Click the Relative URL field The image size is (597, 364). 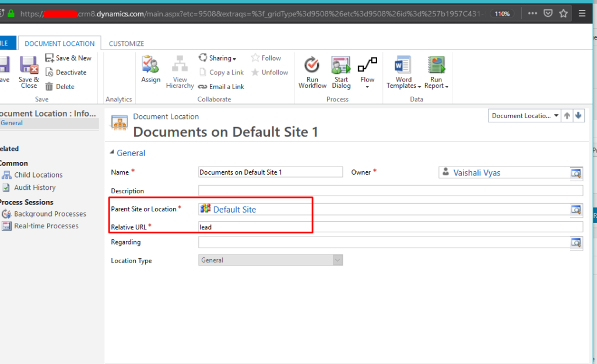coord(390,227)
